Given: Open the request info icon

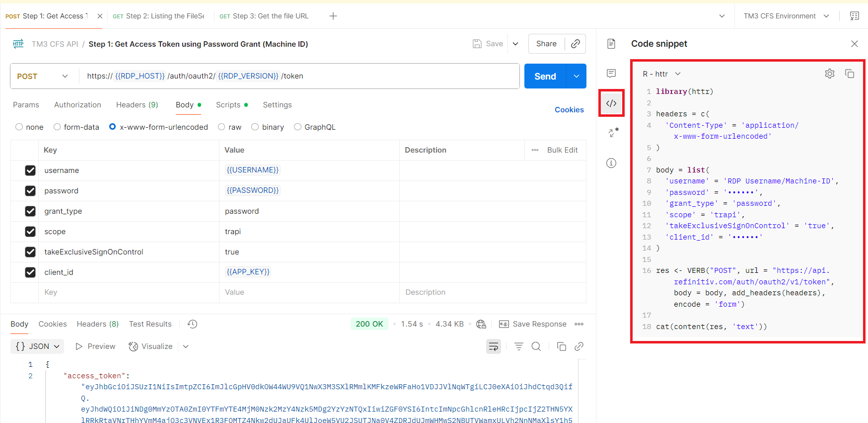Looking at the screenshot, I should (611, 163).
